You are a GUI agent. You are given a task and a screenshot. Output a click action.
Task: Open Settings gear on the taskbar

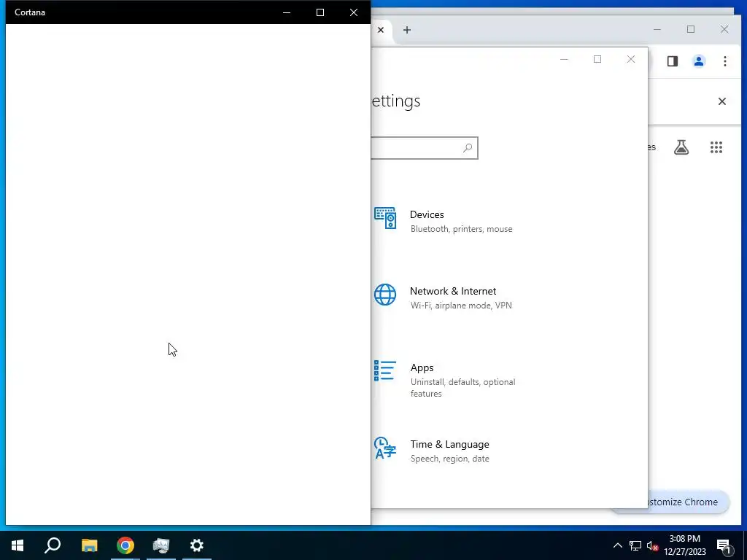click(x=197, y=545)
